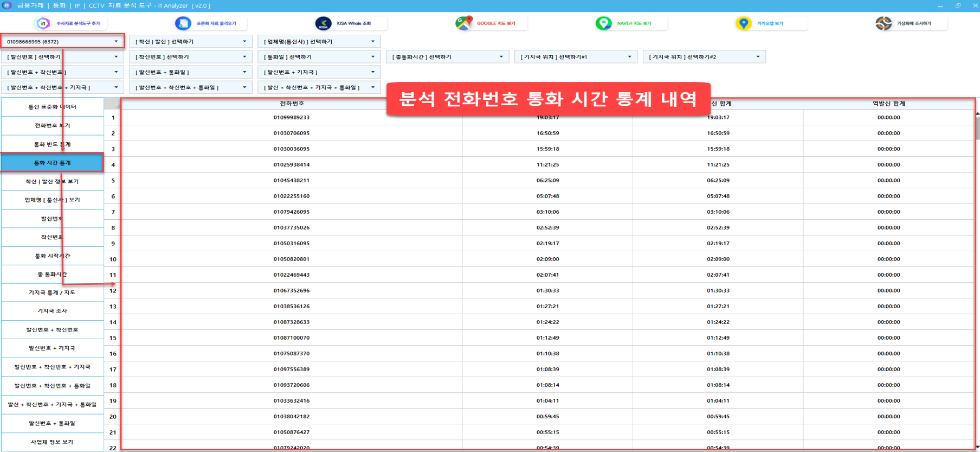Viewport: 980px width, 452px height.
Task: Expand the [업체명(통신사)] 선택하기 dropdown
Action: [373, 41]
